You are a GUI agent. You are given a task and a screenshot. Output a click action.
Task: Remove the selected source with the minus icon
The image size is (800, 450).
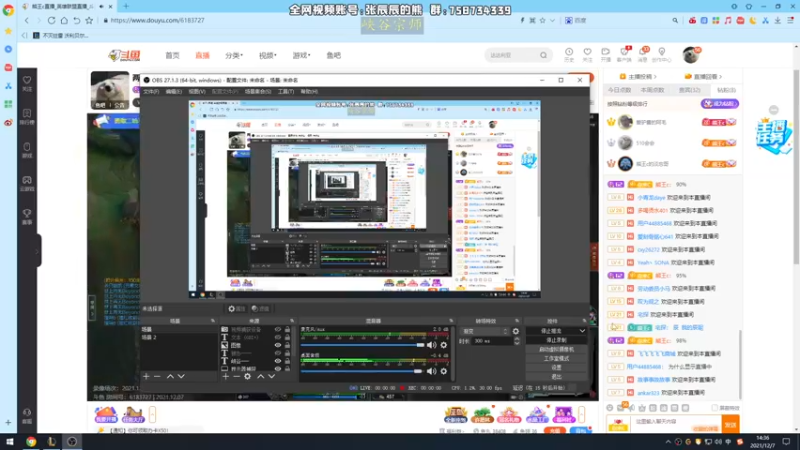pyautogui.click(x=236, y=377)
